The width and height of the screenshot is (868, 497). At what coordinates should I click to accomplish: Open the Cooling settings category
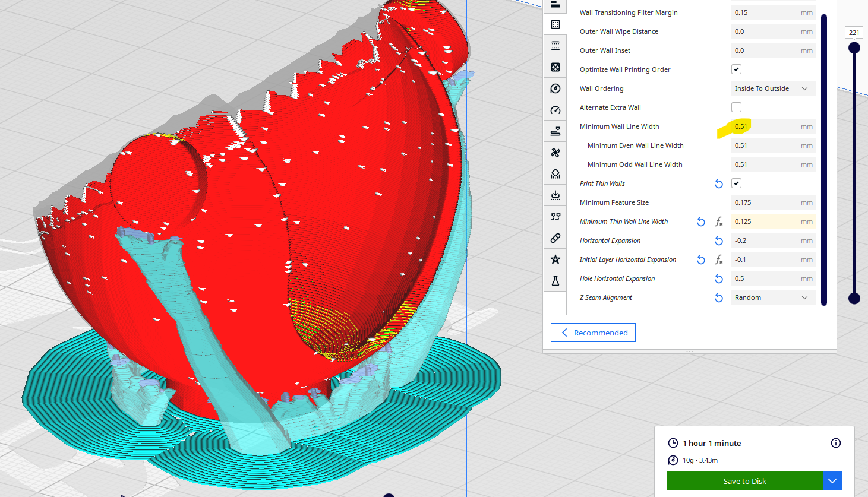pos(555,152)
